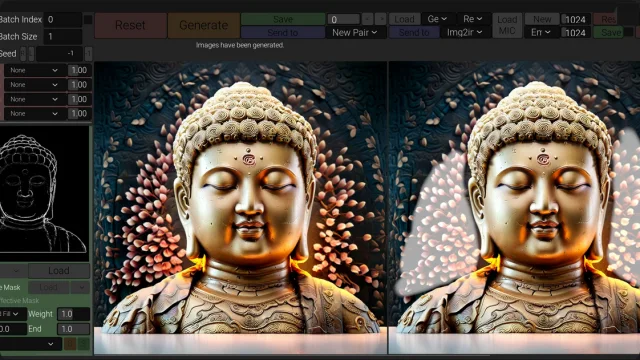Image resolution: width=640 pixels, height=360 pixels.
Task: Click the Load button under the preview
Action: (59, 271)
